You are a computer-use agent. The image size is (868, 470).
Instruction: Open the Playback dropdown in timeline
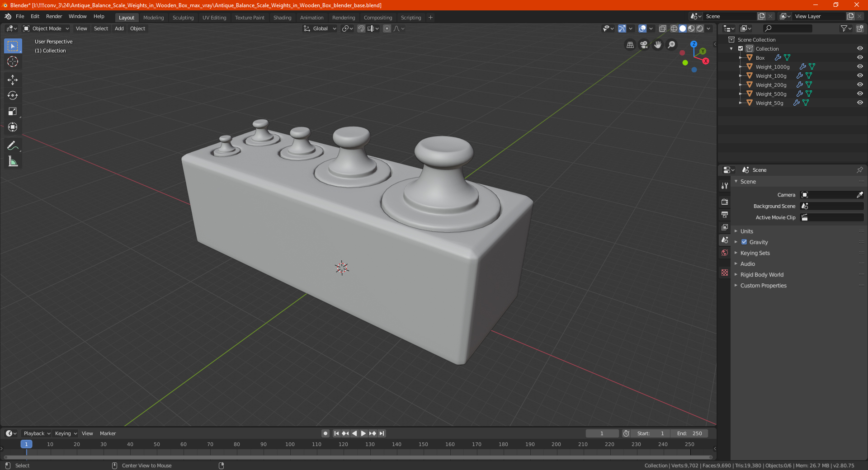37,433
